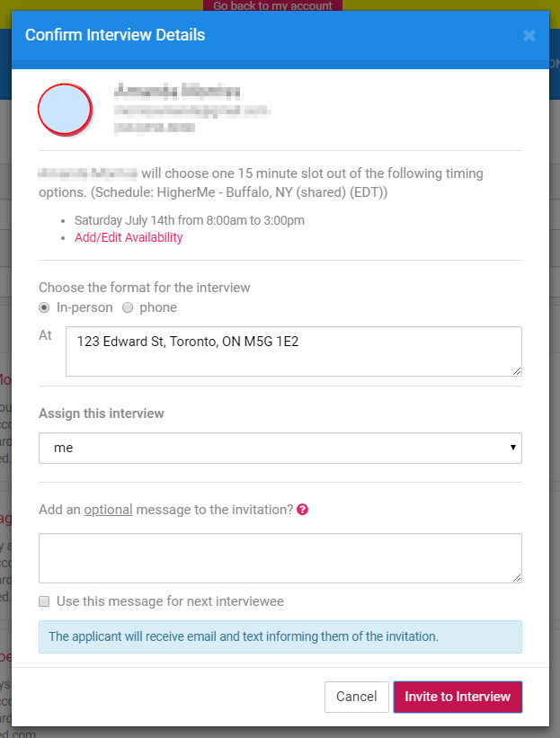Open the Assign this interview dropdown
Image resolution: width=560 pixels, height=738 pixels.
[280, 448]
